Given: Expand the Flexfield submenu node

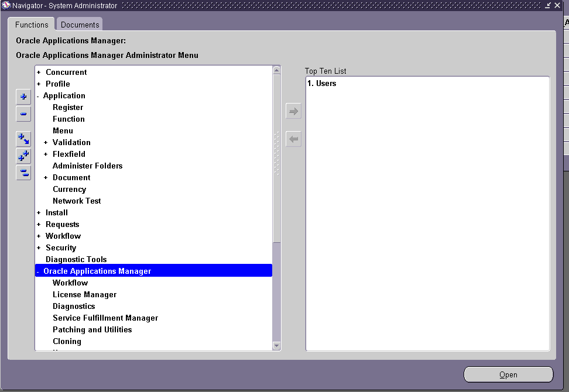Looking at the screenshot, I should tap(46, 154).
